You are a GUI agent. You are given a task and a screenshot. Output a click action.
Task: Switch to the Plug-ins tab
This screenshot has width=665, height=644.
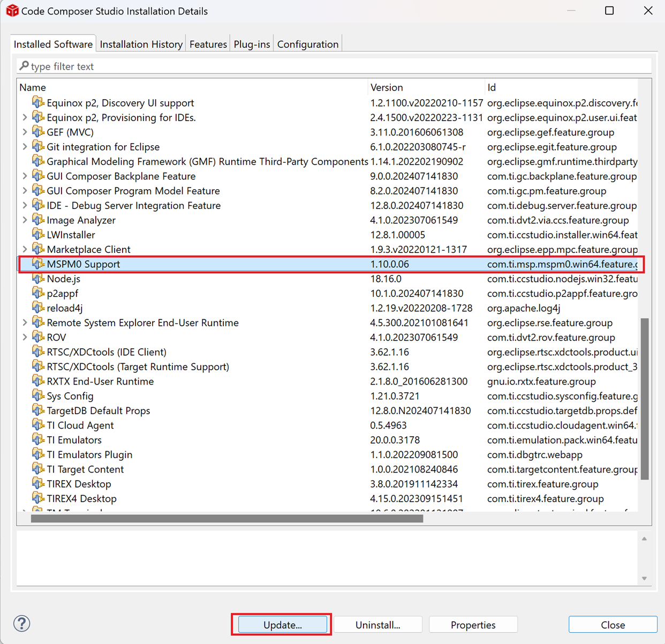252,44
